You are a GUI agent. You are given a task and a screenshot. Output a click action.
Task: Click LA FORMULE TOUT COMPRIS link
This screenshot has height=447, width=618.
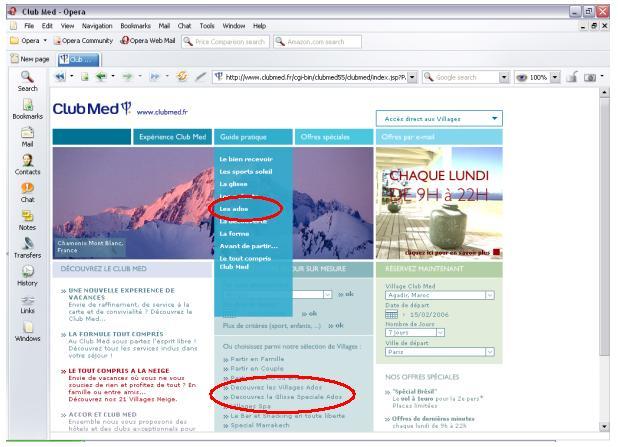coord(116,334)
